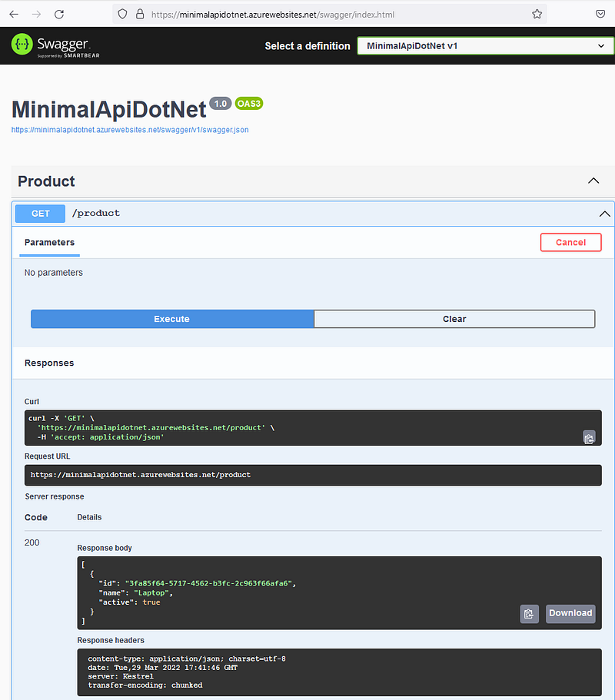Go back with the browser back arrow
615x700 pixels.
[14, 15]
